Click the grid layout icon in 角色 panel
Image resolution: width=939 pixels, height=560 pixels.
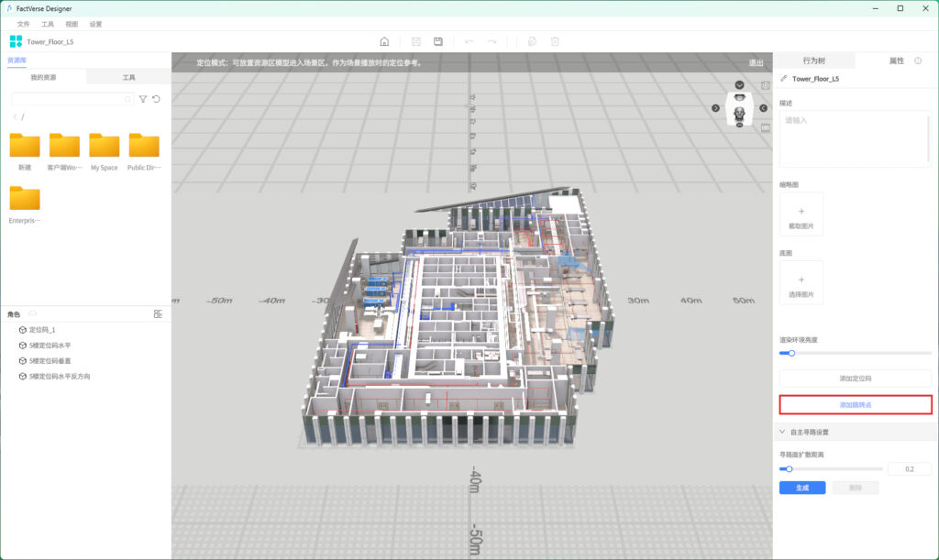[x=158, y=314]
